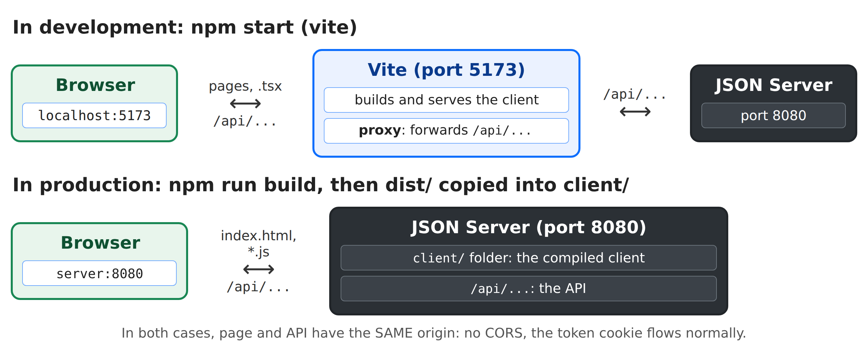Click the SAME origin footer note

pyautogui.click(x=434, y=333)
